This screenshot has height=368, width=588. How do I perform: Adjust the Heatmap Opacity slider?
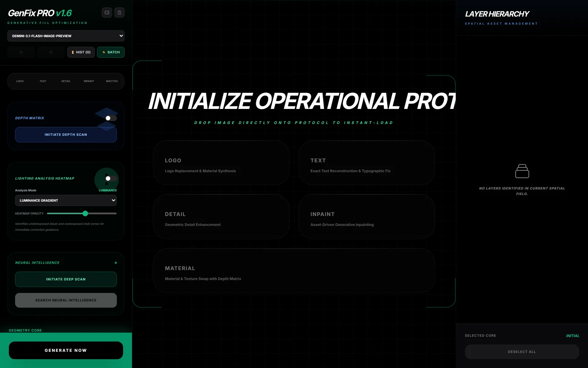click(82, 213)
